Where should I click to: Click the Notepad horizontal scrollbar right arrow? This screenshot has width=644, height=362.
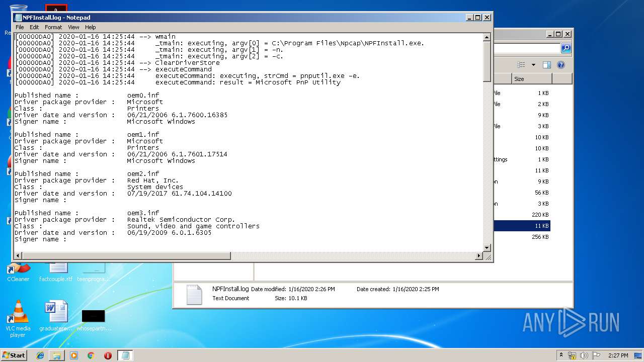(478, 256)
